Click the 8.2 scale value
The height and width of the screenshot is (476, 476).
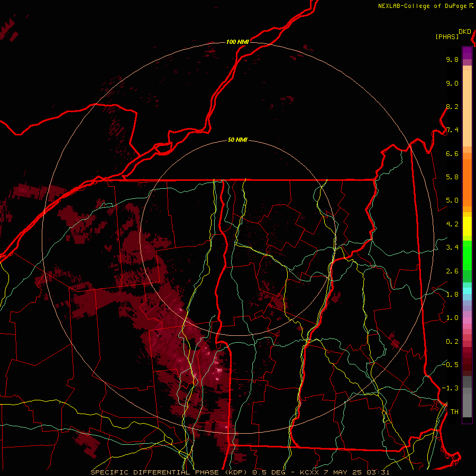(452, 107)
